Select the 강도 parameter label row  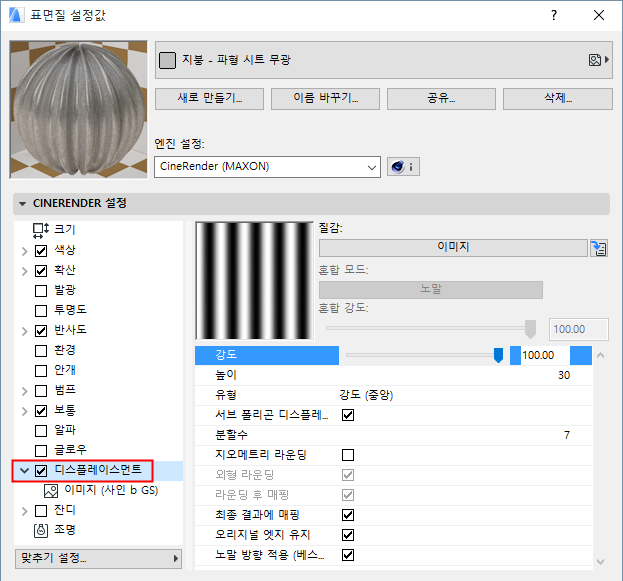pos(267,355)
